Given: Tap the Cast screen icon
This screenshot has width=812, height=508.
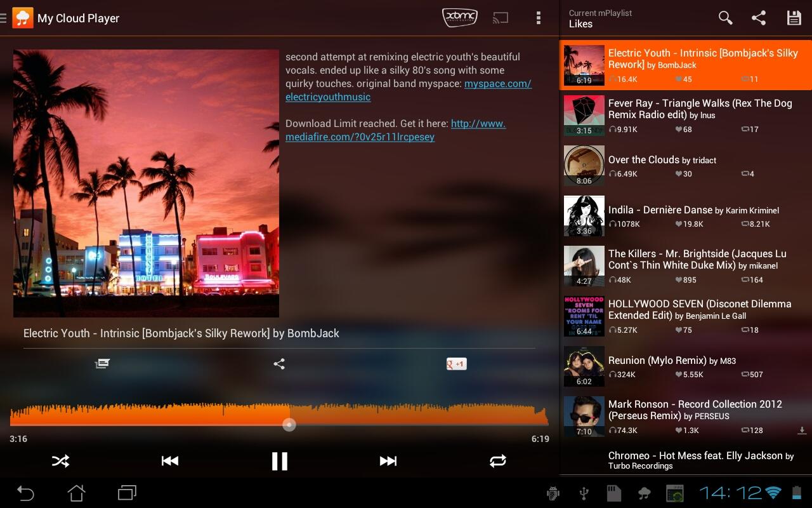Looking at the screenshot, I should click(x=501, y=18).
